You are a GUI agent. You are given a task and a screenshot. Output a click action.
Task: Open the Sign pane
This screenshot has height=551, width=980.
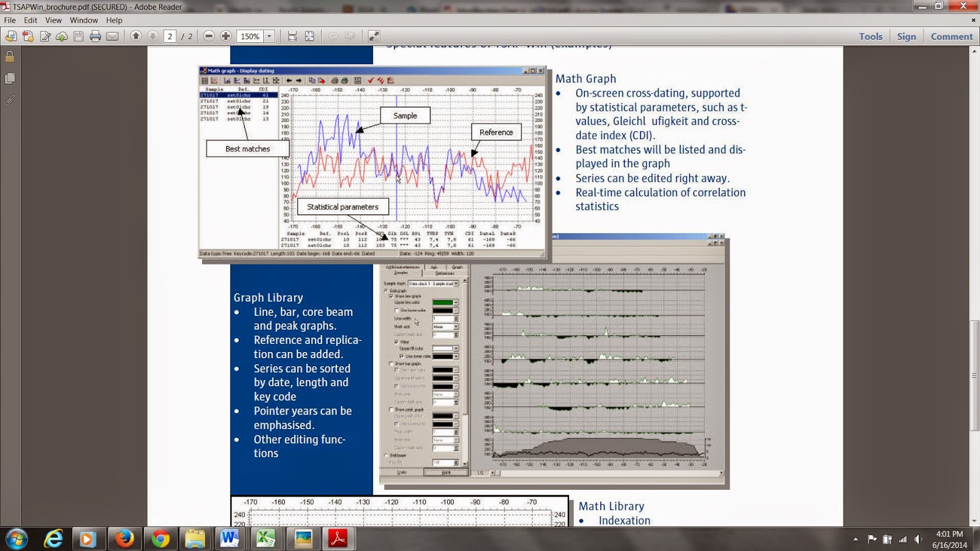point(907,37)
